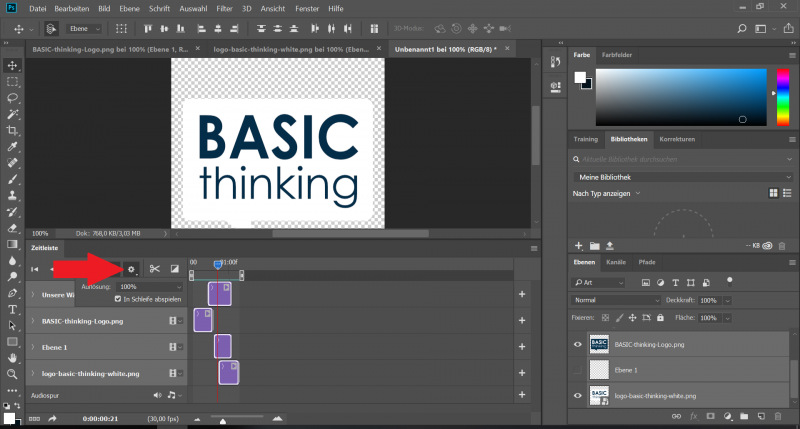The width and height of the screenshot is (800, 429).
Task: Click the timeline settings gear icon
Action: 132,269
